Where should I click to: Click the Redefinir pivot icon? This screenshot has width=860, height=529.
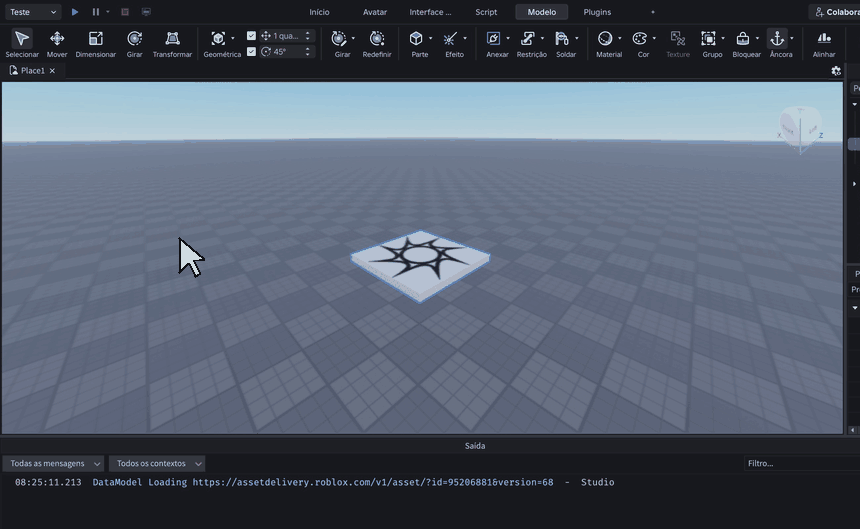(377, 38)
